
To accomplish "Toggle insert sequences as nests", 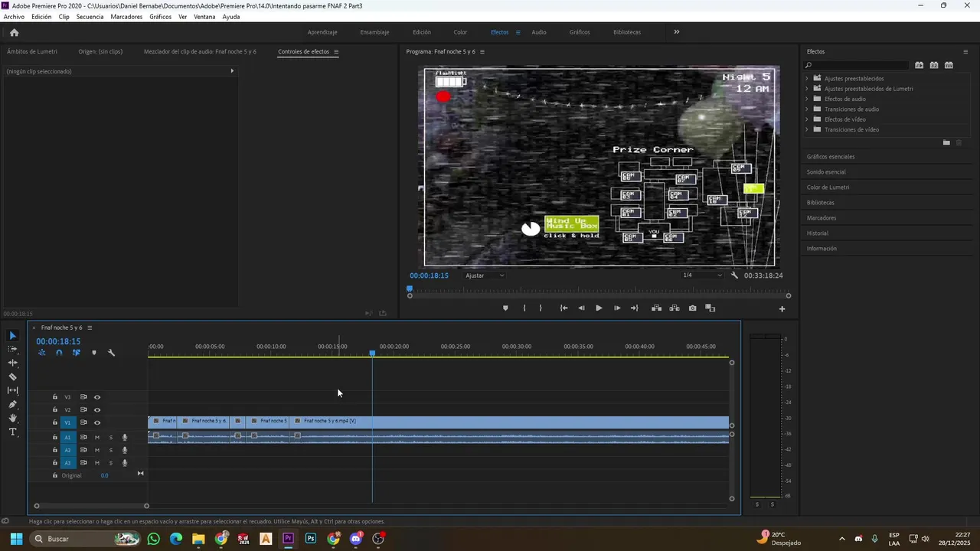I will point(41,353).
